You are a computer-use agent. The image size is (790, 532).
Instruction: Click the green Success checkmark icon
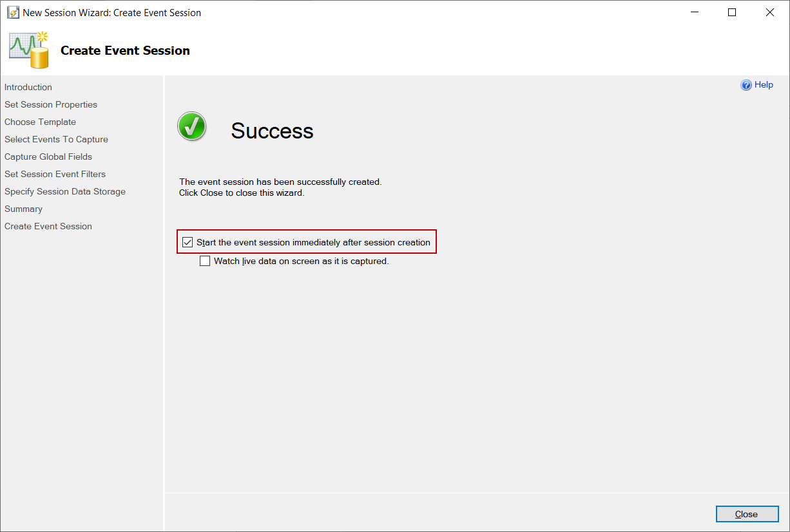coord(191,127)
